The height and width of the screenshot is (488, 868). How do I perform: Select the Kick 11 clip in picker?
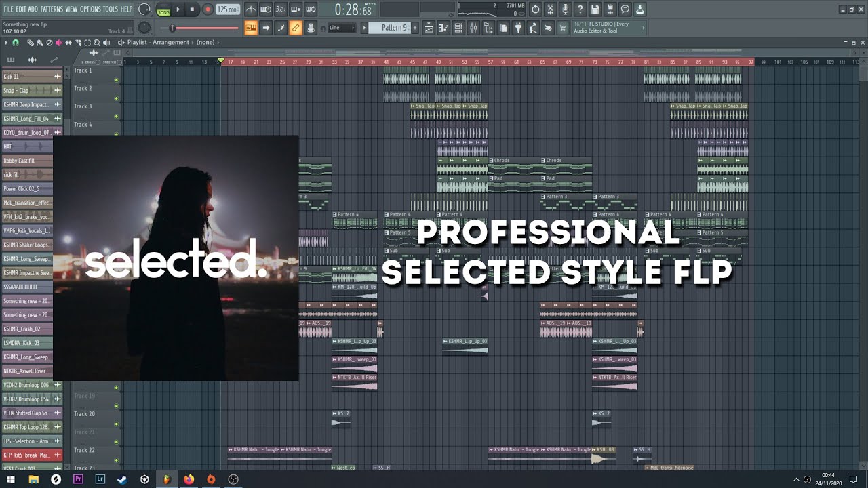[33, 77]
